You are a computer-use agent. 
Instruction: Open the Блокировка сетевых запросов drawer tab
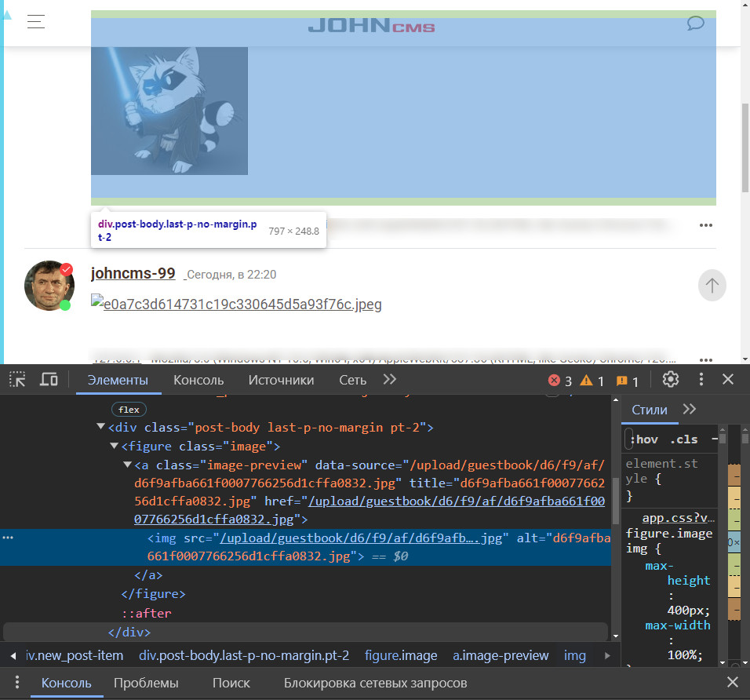pyautogui.click(x=376, y=683)
